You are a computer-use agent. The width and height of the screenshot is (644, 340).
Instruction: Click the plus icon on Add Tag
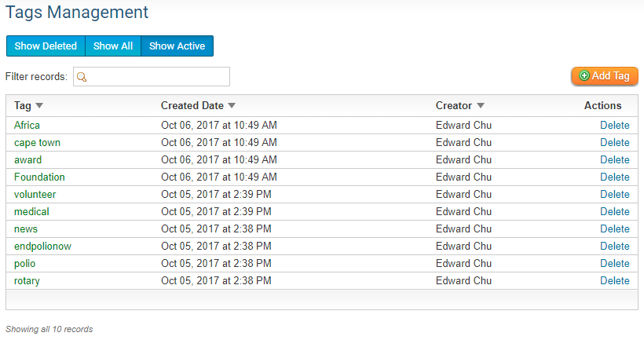click(584, 76)
